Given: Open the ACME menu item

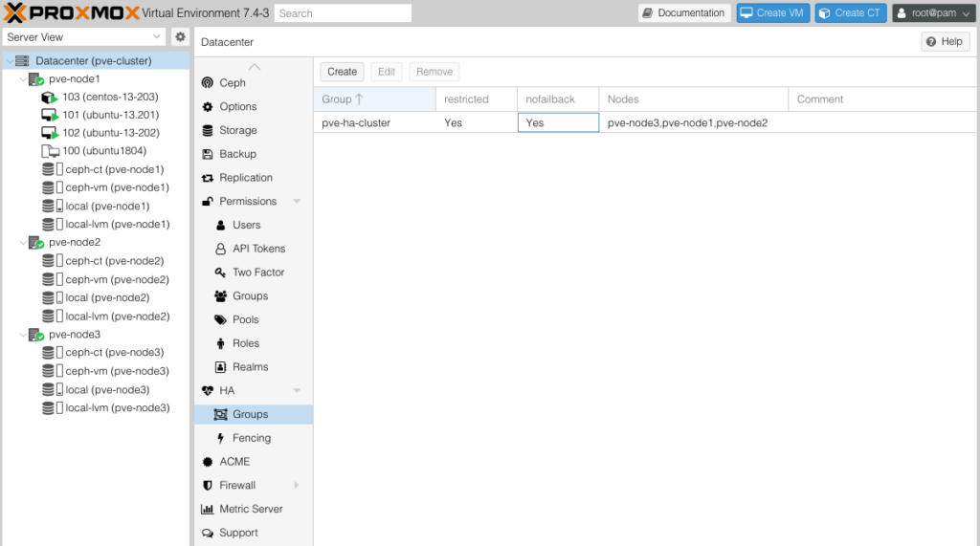Looking at the screenshot, I should click(x=254, y=462).
